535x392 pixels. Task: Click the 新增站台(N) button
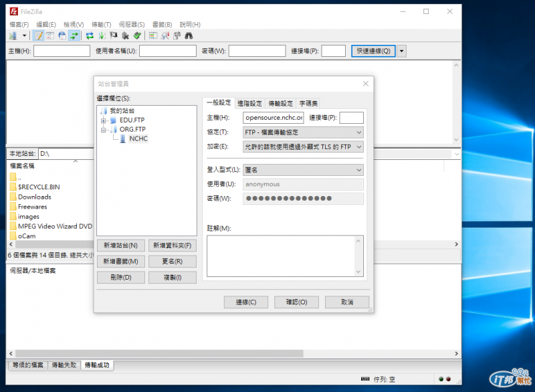pyautogui.click(x=121, y=246)
